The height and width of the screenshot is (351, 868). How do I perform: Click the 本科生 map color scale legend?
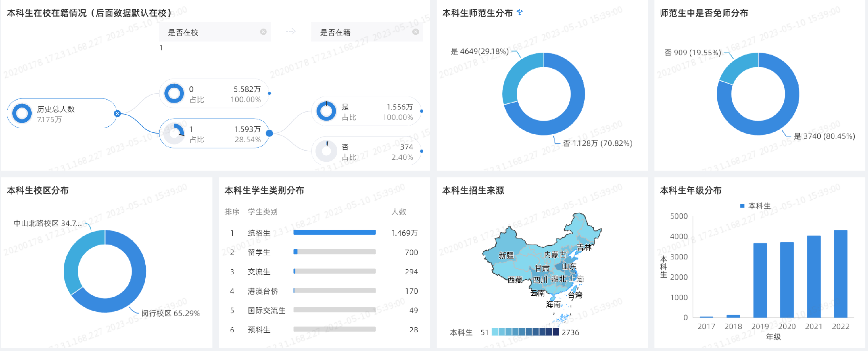click(x=525, y=332)
